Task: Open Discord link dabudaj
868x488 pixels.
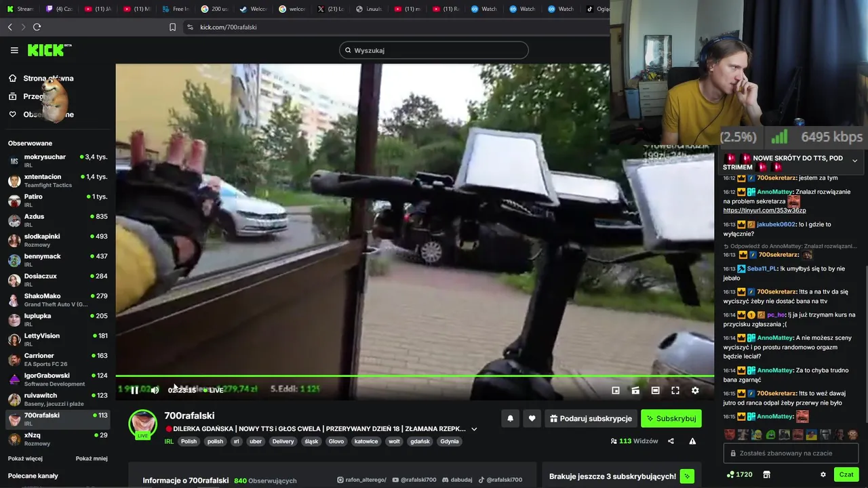Action: (458, 480)
